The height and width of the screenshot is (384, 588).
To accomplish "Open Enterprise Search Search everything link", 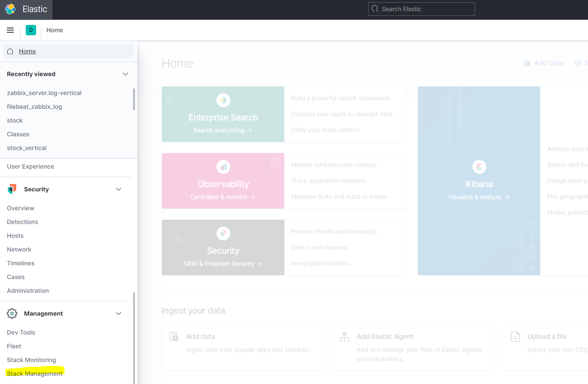I will pyautogui.click(x=223, y=130).
